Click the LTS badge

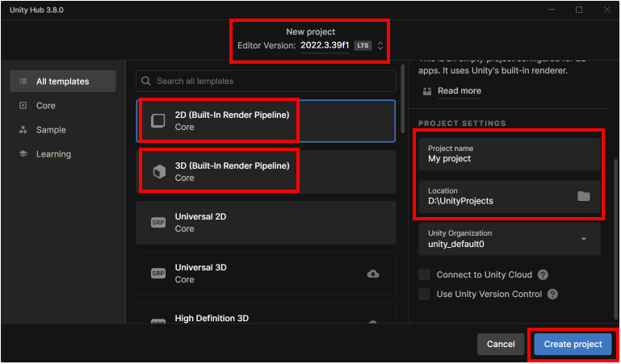tap(363, 46)
